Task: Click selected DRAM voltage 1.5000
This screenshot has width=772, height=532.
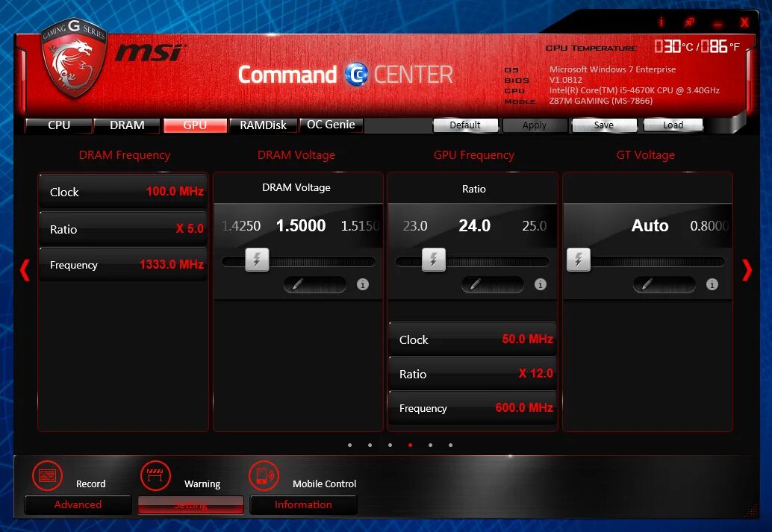Action: coord(301,226)
